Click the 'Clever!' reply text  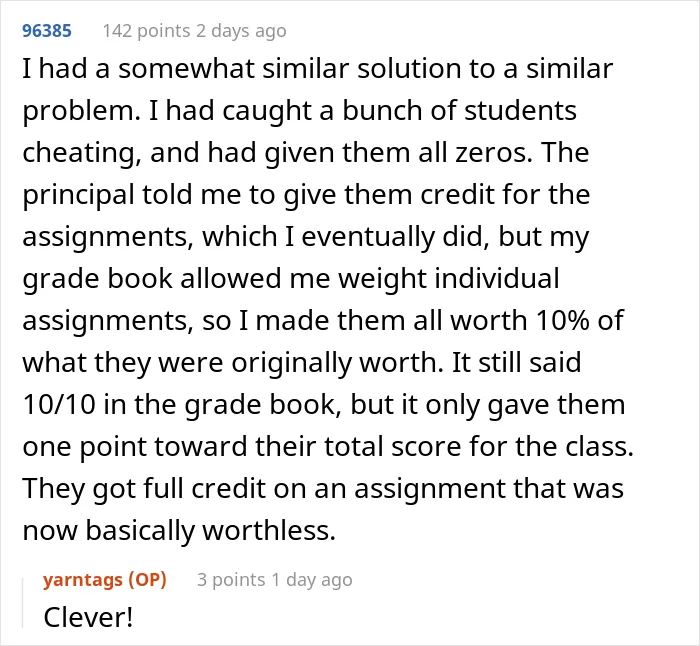click(88, 617)
